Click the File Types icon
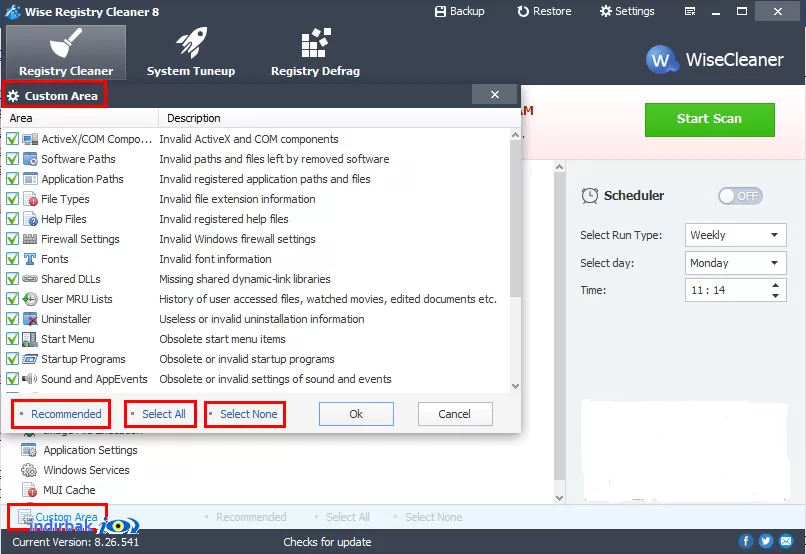The image size is (806, 554). [x=30, y=199]
